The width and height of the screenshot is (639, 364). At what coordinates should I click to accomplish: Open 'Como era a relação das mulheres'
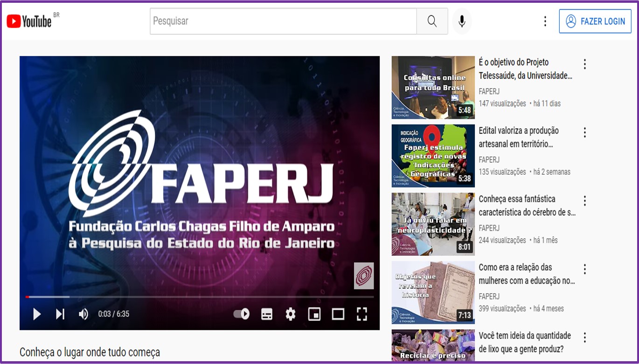click(x=527, y=274)
